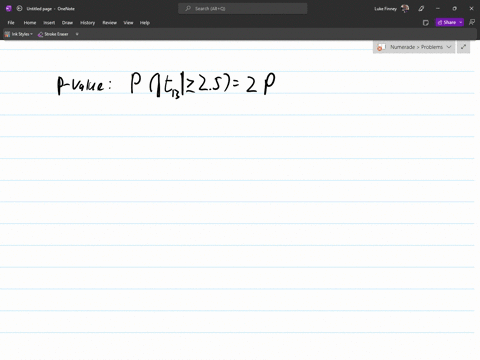Switch to the Home tab
Image resolution: width=480 pixels, height=360 pixels.
(30, 23)
